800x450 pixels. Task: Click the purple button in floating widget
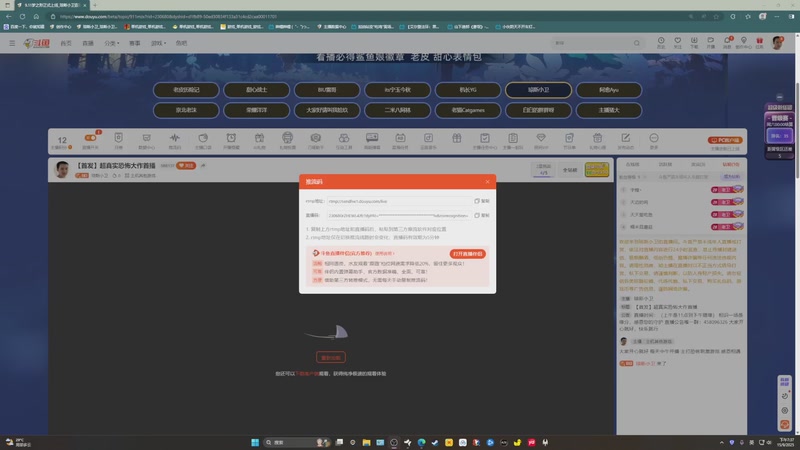point(780,136)
